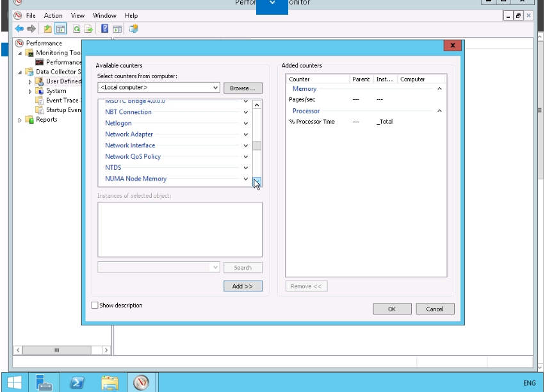Open the Select counters from computer dropdown

pyautogui.click(x=215, y=87)
